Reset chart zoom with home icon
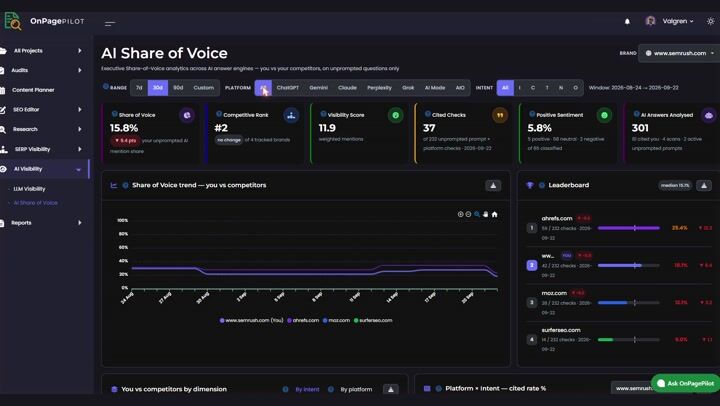720x406 pixels. 495,214
